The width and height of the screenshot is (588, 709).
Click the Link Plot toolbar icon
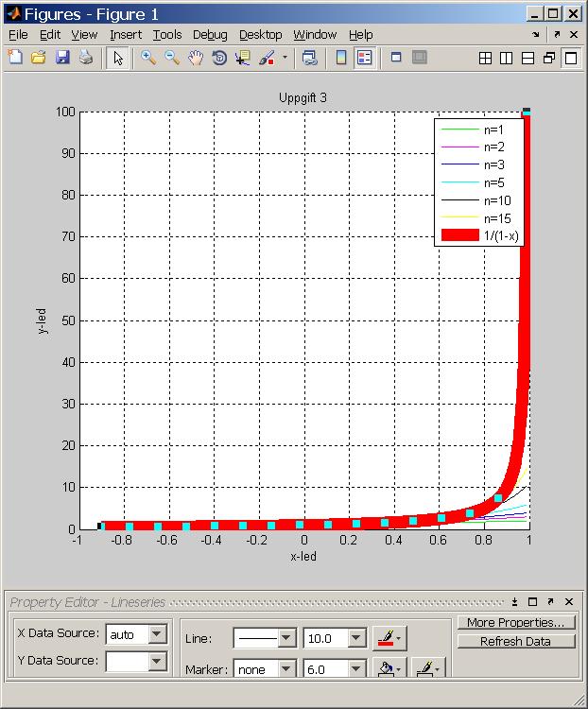coord(310,58)
